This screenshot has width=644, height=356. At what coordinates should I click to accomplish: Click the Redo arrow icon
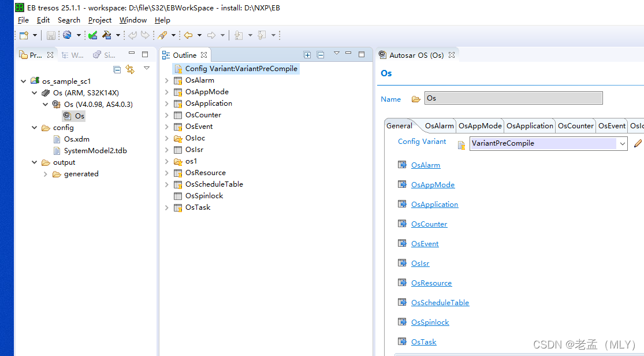point(145,35)
